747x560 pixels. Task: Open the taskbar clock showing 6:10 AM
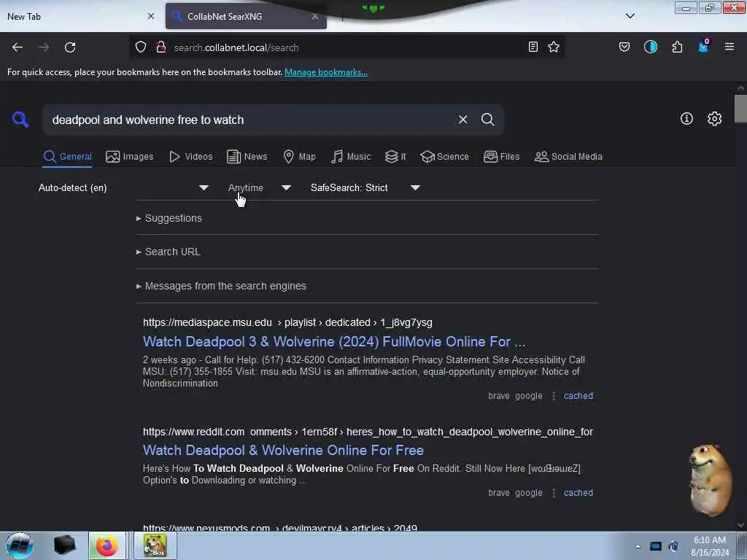[x=709, y=546]
